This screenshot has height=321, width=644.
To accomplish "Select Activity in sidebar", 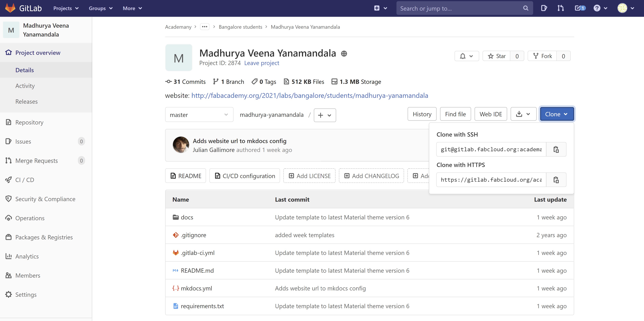I will coord(46,86).
